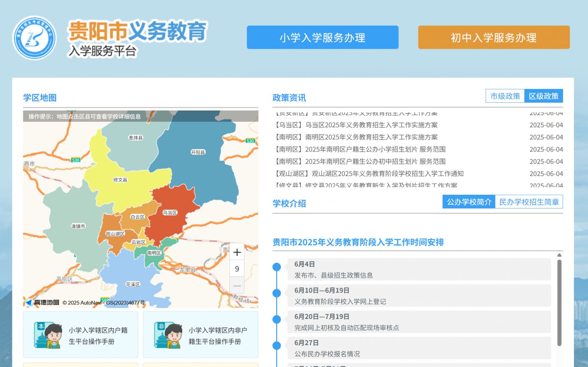Select 息烽县 district on the map
This screenshot has height=367, width=588.
pyautogui.click(x=136, y=137)
